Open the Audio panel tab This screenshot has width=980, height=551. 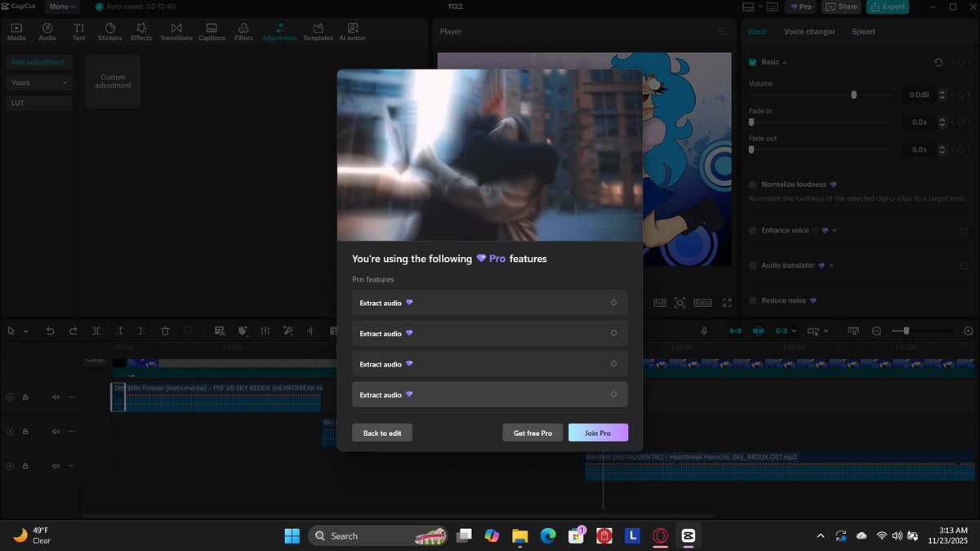pyautogui.click(x=47, y=32)
